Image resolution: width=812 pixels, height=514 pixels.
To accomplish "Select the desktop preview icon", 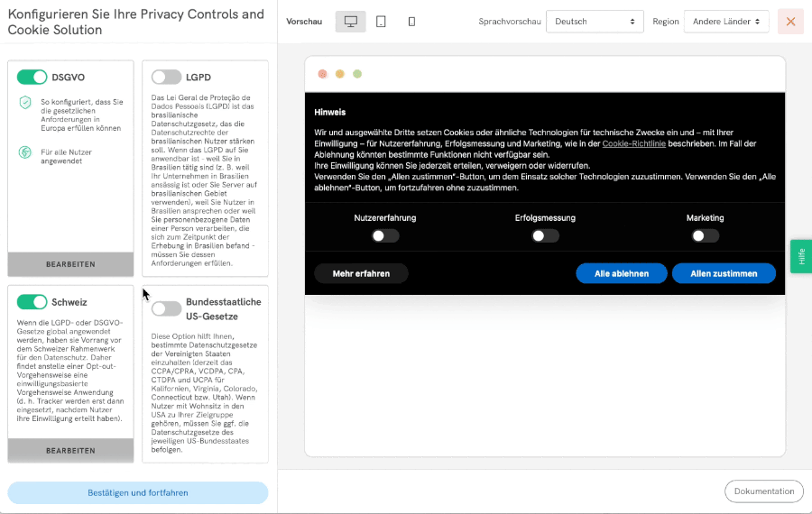I will point(350,22).
